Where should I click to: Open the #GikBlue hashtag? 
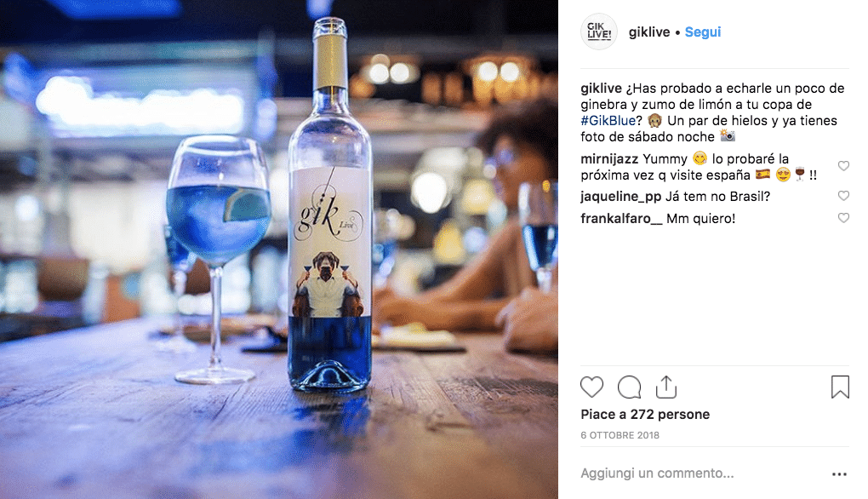(x=608, y=121)
